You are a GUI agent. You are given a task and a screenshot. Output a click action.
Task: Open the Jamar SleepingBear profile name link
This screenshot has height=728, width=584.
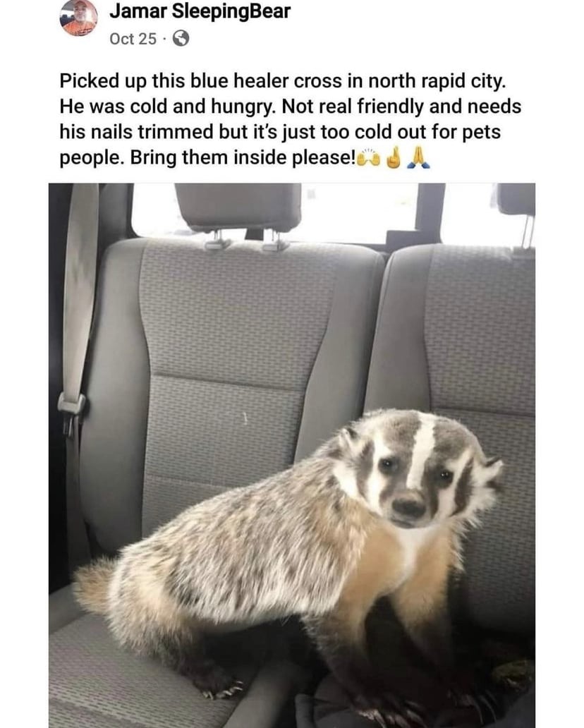200,11
